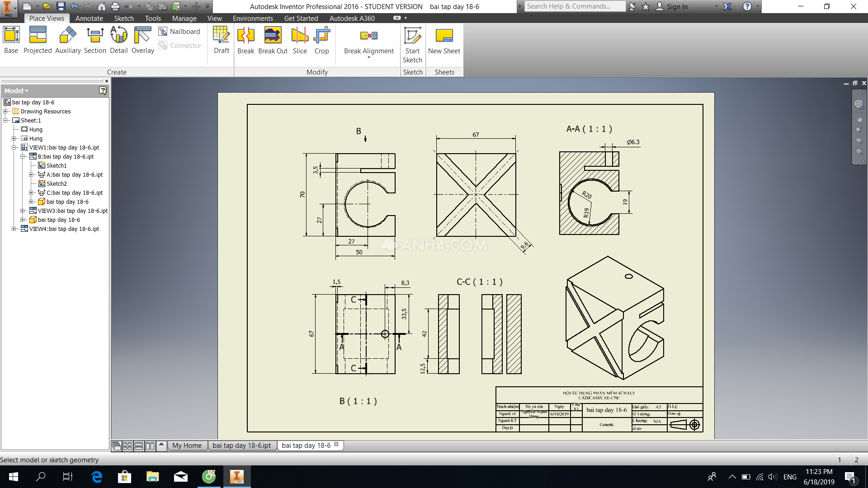Click the New document icon in quick access toolbar

coord(27,6)
